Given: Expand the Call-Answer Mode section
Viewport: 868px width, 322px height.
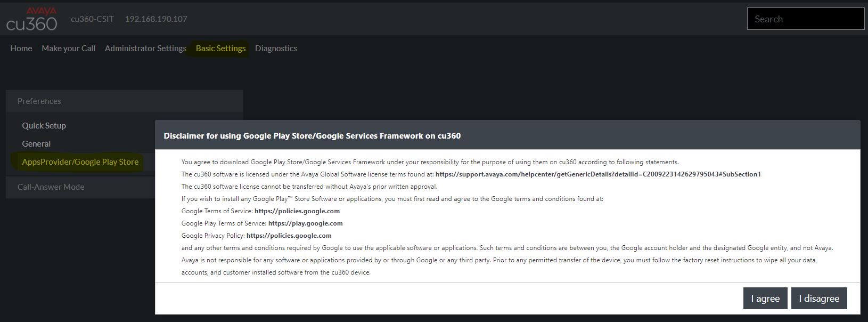Looking at the screenshot, I should click(x=80, y=187).
